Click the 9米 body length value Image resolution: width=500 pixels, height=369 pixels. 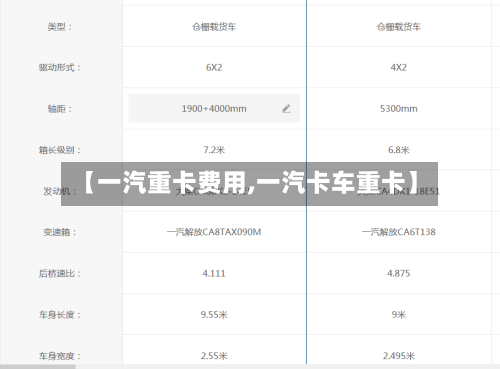coord(399,315)
